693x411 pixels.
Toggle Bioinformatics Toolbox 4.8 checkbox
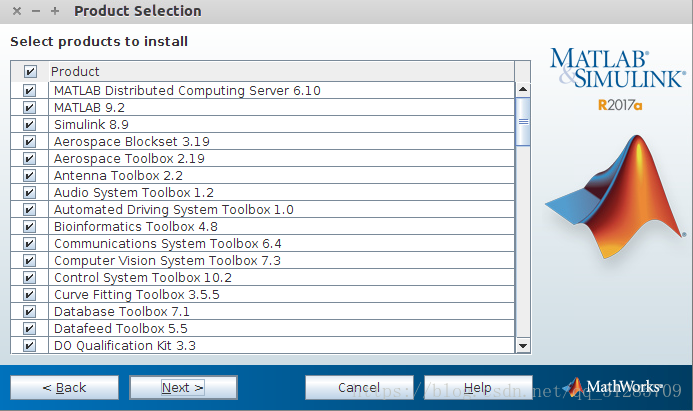click(29, 227)
